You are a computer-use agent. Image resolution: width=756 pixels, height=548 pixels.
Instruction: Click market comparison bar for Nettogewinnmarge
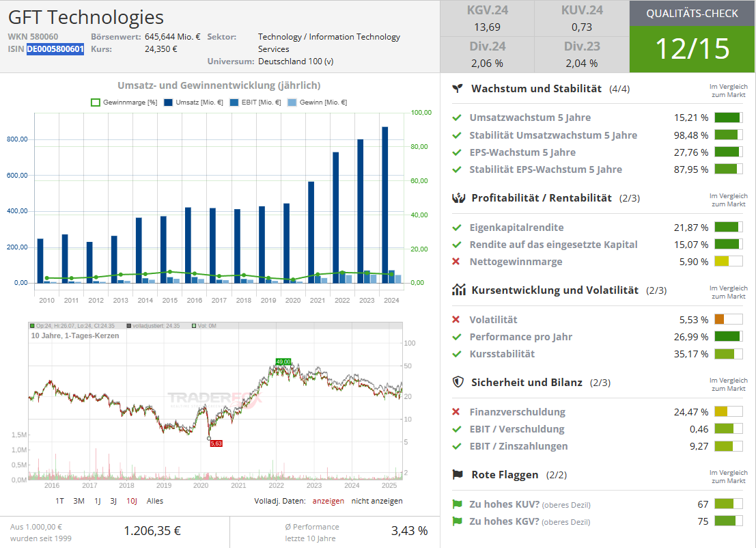point(729,262)
